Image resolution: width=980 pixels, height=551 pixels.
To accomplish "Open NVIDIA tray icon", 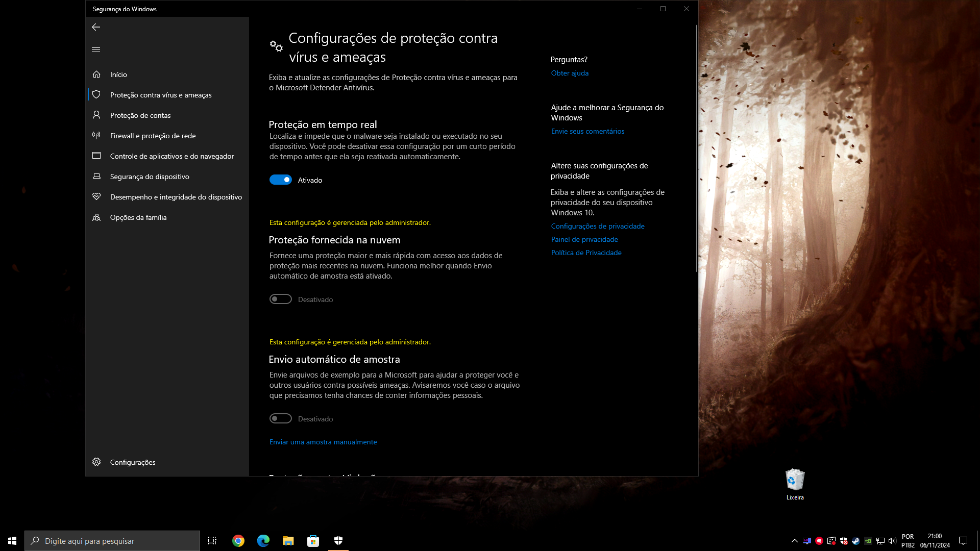I will (x=868, y=541).
